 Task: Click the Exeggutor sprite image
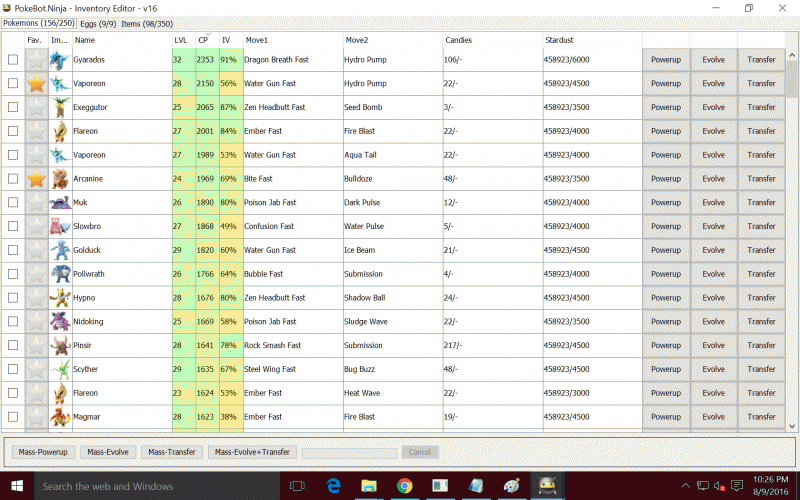click(x=60, y=107)
